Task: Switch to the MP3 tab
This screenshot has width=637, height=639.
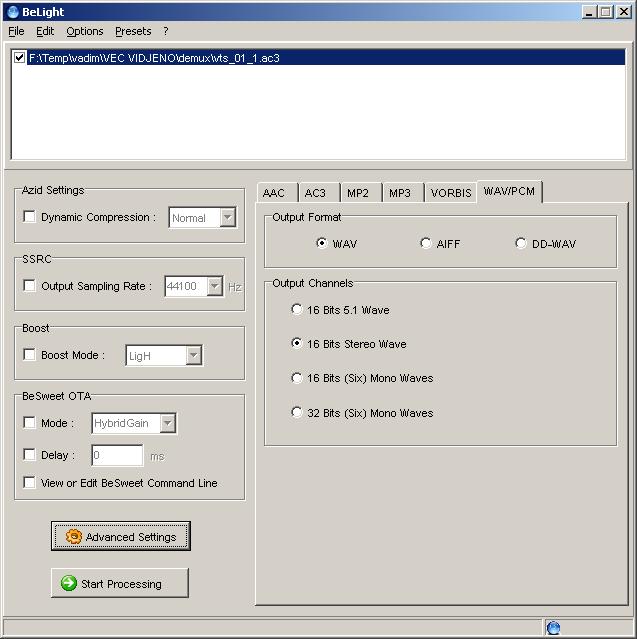Action: coord(403,193)
